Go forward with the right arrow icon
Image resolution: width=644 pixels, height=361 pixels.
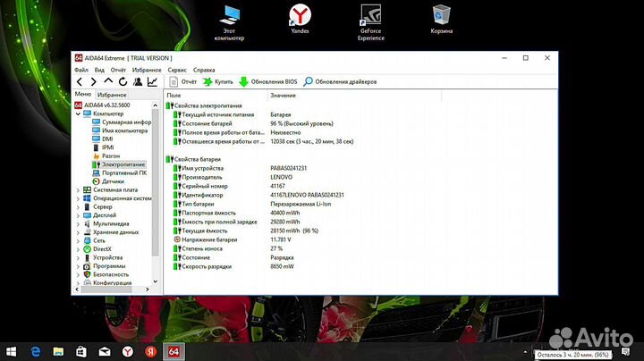(x=94, y=81)
